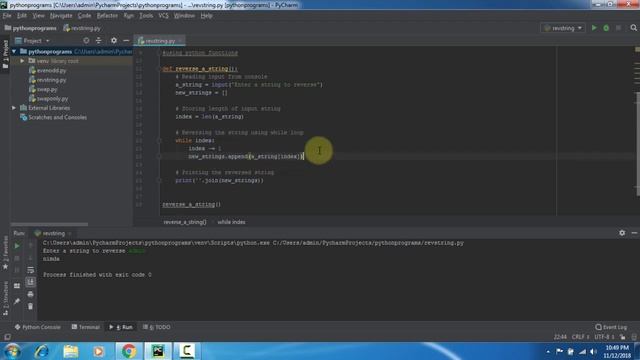Open the VCS menu

click(163, 16)
